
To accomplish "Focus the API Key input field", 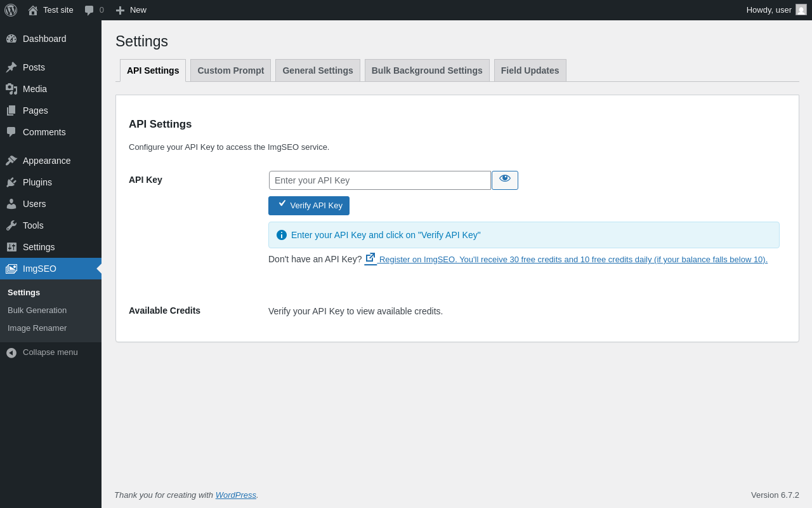I will pos(380,180).
